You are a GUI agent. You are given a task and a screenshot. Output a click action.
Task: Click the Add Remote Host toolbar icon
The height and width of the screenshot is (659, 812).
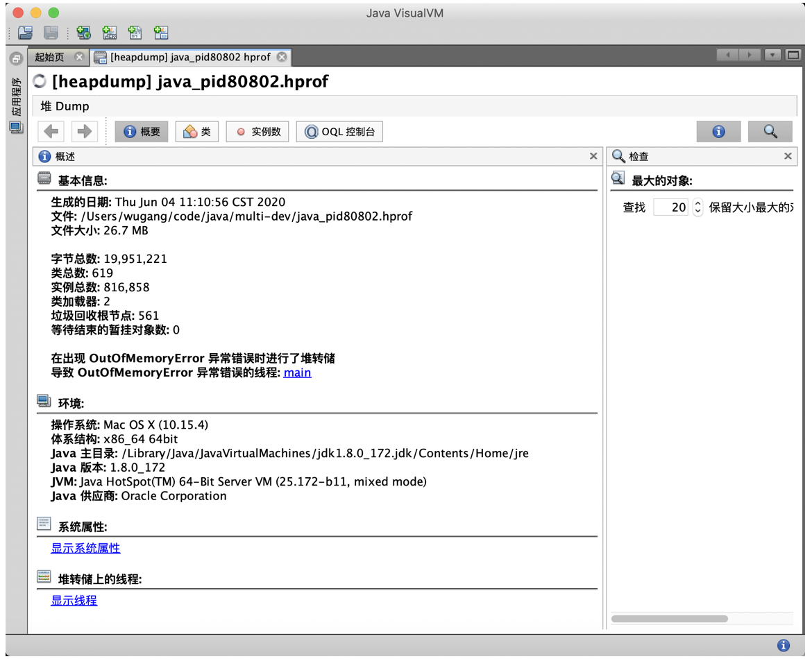coord(83,33)
